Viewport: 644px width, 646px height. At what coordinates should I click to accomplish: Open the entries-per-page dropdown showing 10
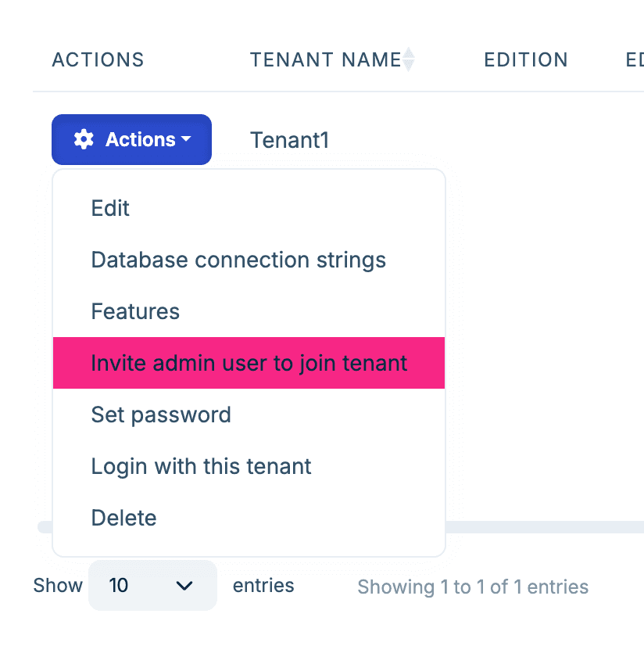point(152,585)
